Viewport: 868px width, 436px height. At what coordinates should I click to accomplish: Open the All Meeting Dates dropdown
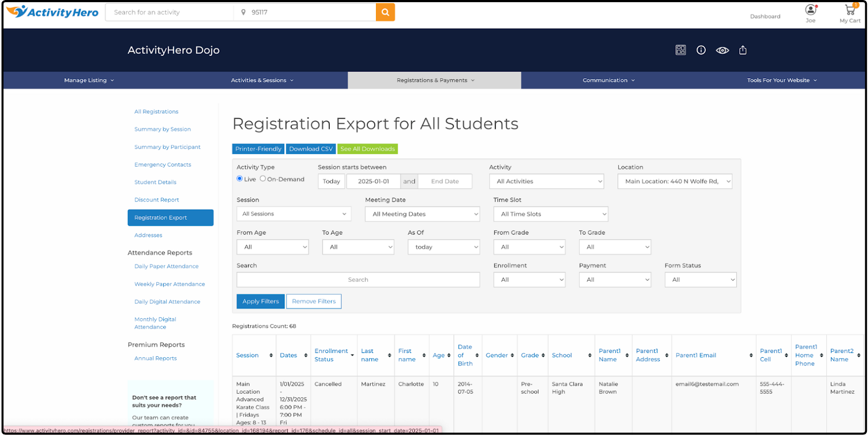click(423, 214)
